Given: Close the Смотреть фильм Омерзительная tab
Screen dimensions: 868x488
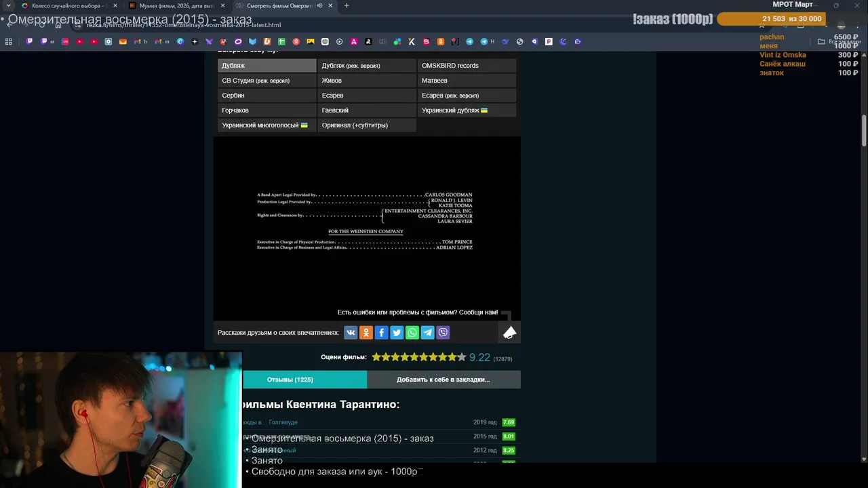Looking at the screenshot, I should pos(331,5).
